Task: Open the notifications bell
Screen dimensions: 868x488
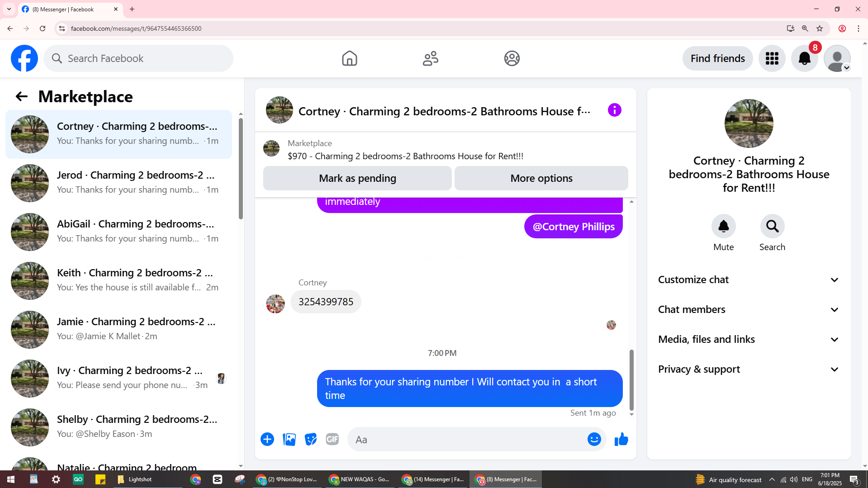Action: click(x=805, y=58)
